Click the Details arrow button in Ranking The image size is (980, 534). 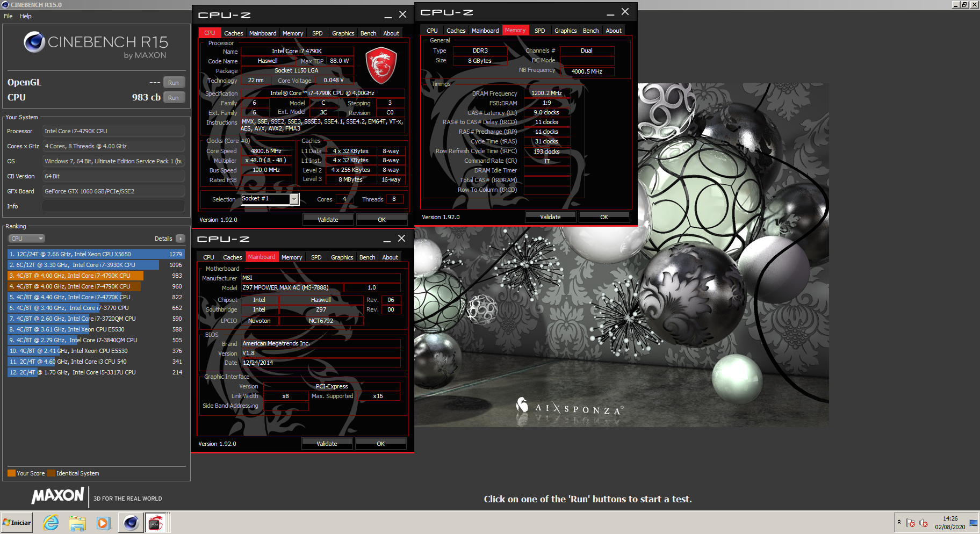pyautogui.click(x=180, y=239)
